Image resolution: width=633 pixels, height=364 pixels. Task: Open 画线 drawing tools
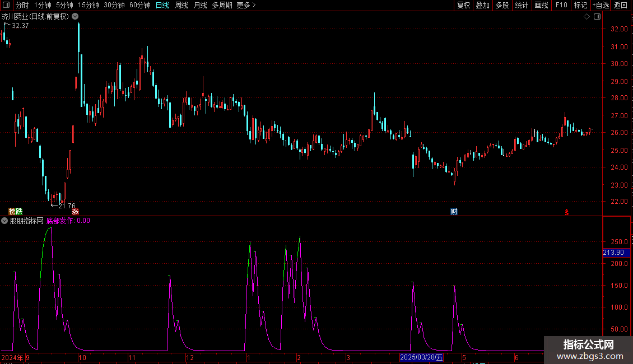pos(541,5)
